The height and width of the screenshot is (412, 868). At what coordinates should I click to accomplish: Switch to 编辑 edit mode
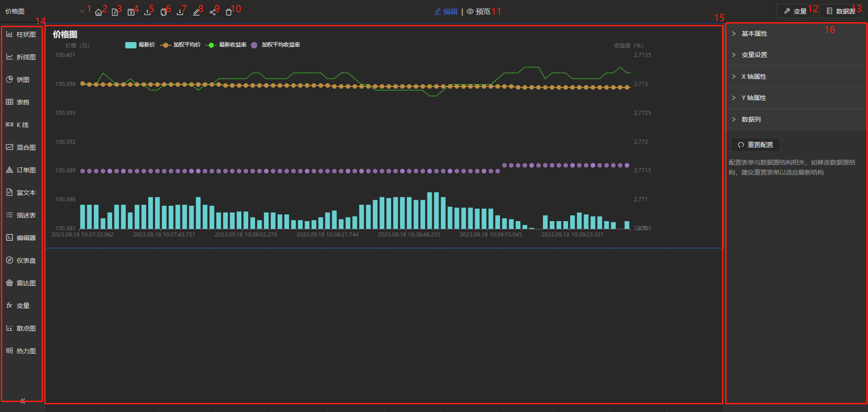(446, 11)
